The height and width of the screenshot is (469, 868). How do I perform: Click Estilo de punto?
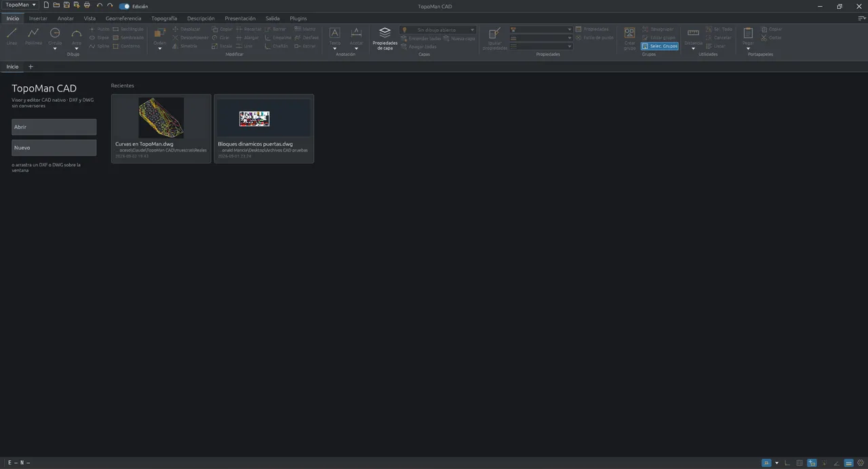[x=594, y=37]
